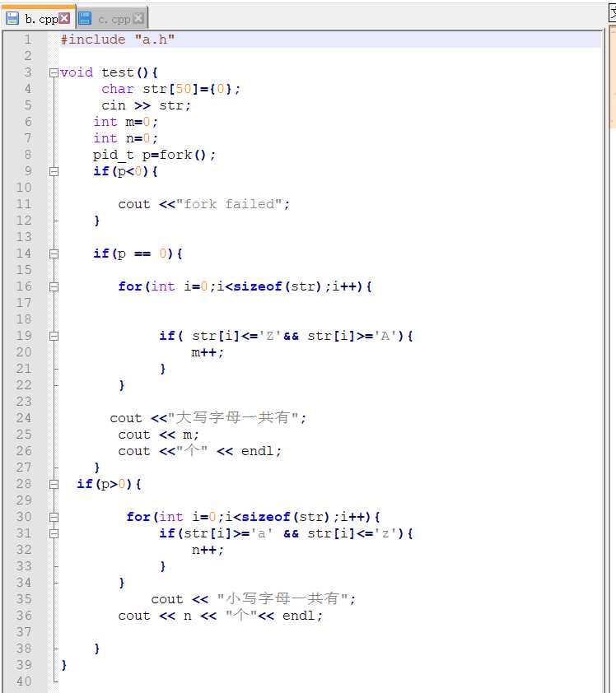Collapse the lowercase check if fold at line 31
616x693 pixels.
pos(54,534)
